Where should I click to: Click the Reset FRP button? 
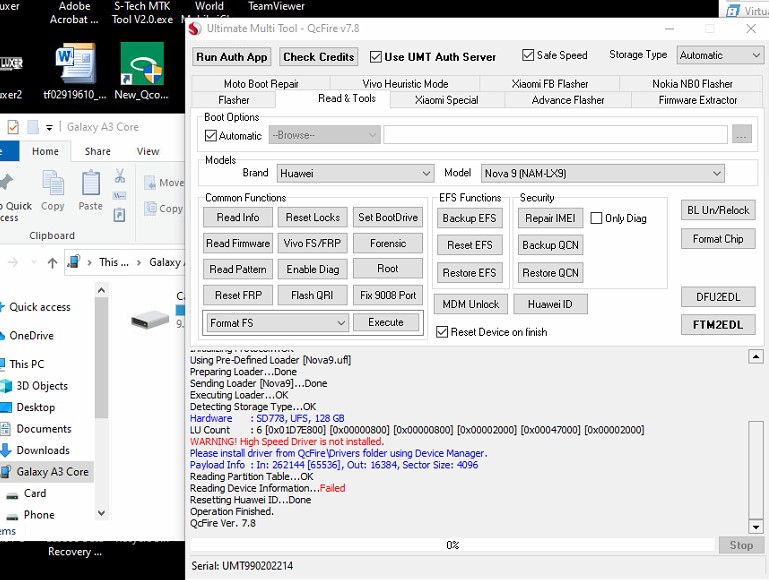[x=238, y=295]
